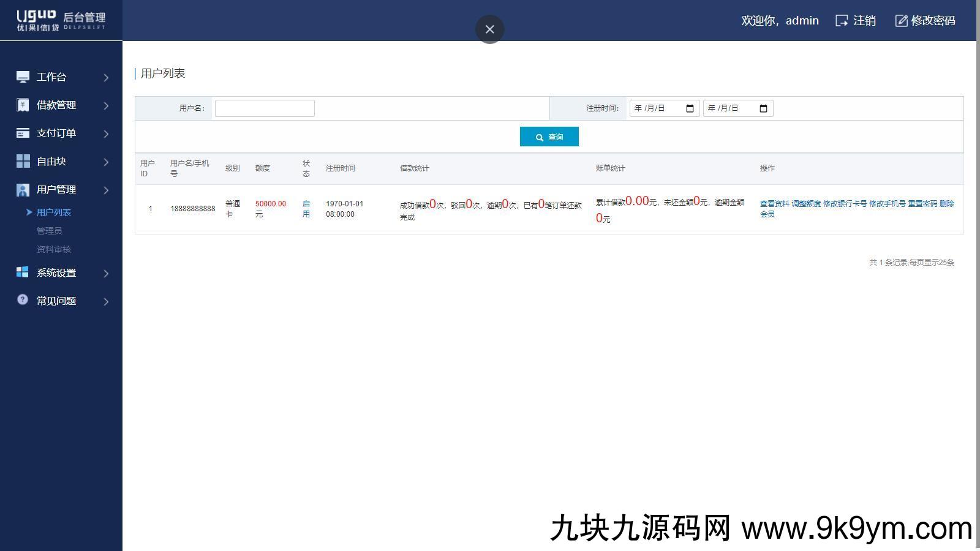Viewport: 980px width, 551px height.
Task: Focus the 用户名 search input field
Action: [265, 108]
